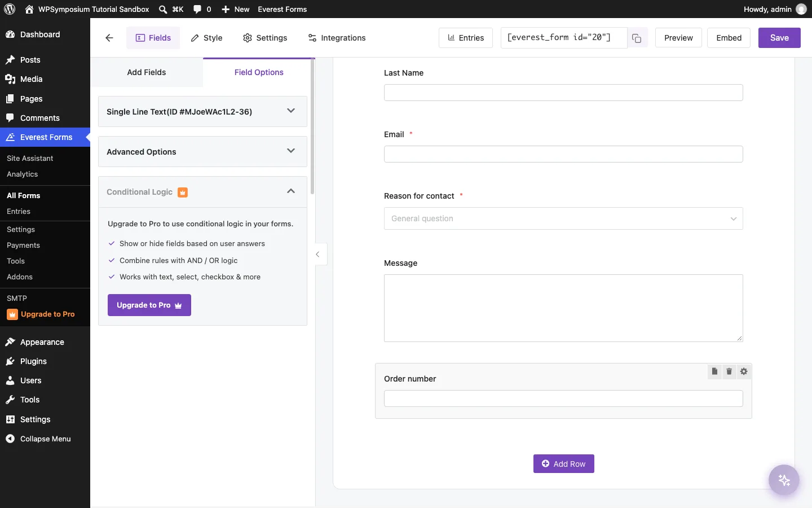Open Order number field settings gear
The image size is (812, 508).
744,371
